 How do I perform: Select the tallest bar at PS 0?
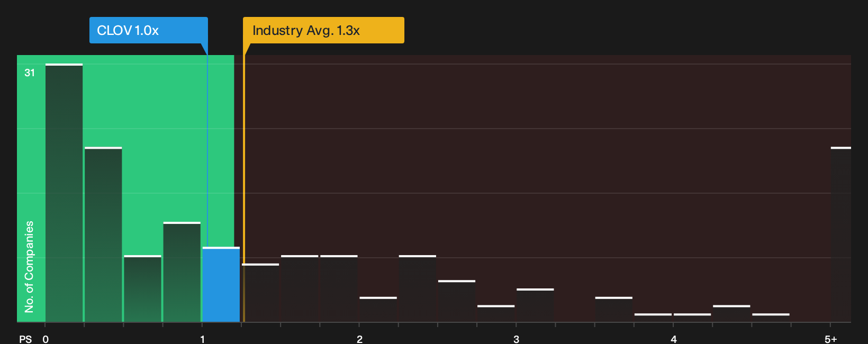tap(64, 193)
